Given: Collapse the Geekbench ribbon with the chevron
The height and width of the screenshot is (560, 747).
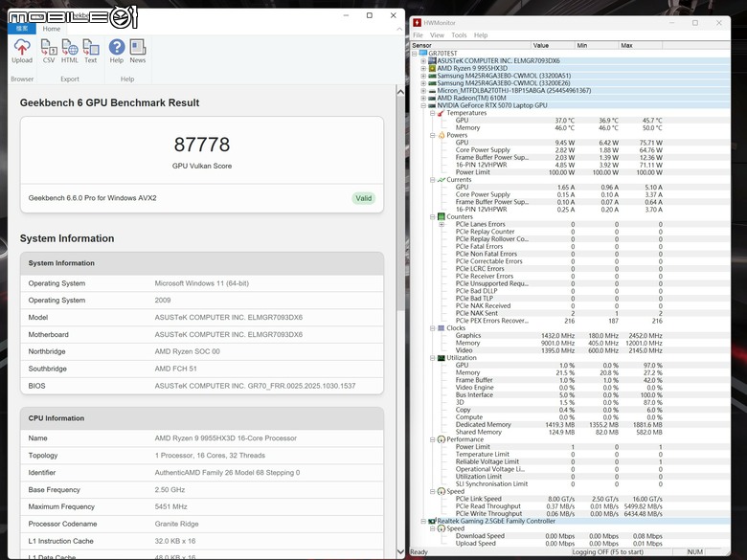Looking at the screenshot, I should point(398,29).
